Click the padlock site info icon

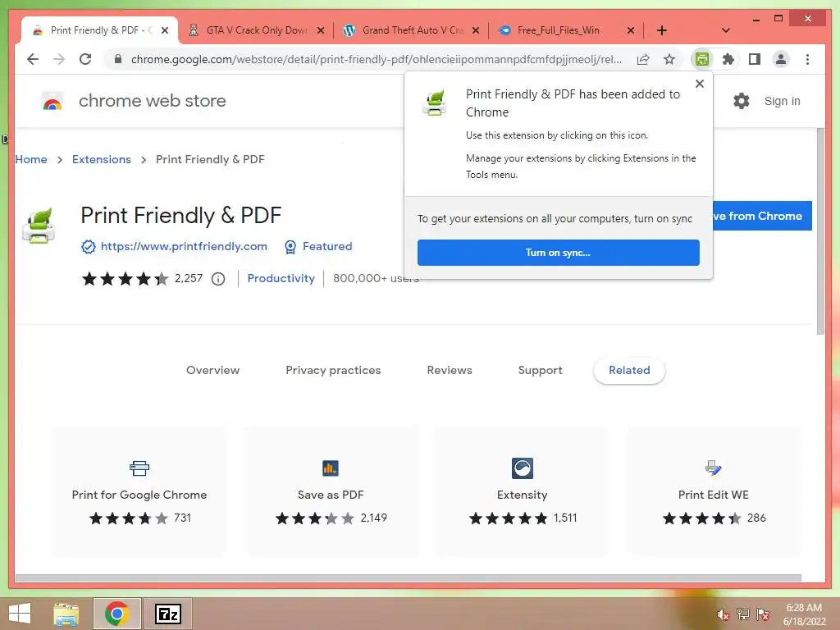click(x=118, y=59)
